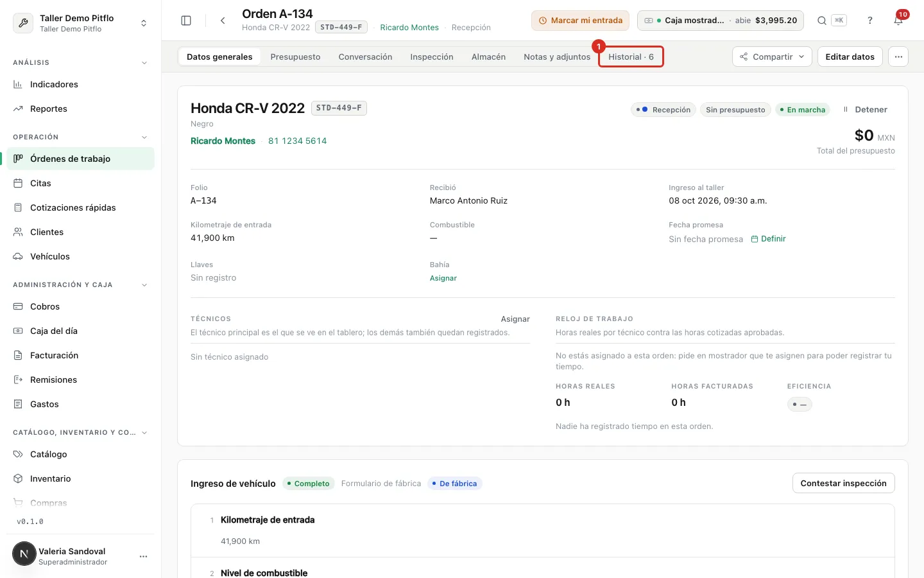Go to Citas in the sidebar
924x578 pixels.
[x=80, y=183]
